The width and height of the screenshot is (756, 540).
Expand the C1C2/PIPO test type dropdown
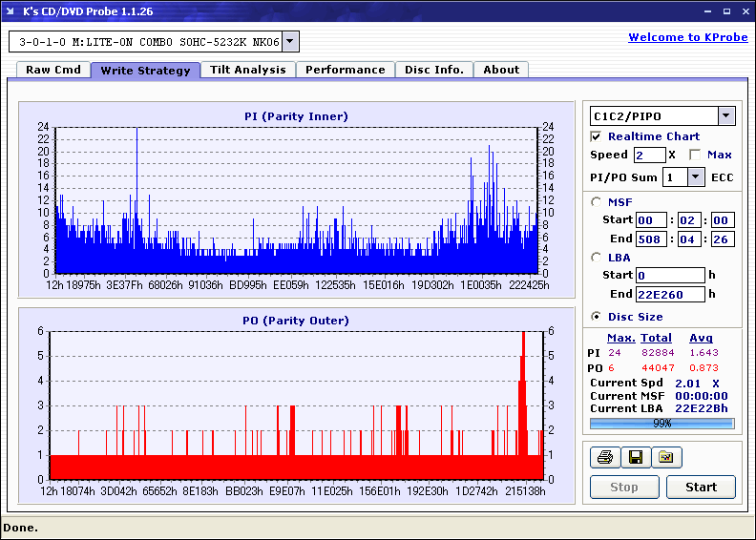tap(725, 116)
